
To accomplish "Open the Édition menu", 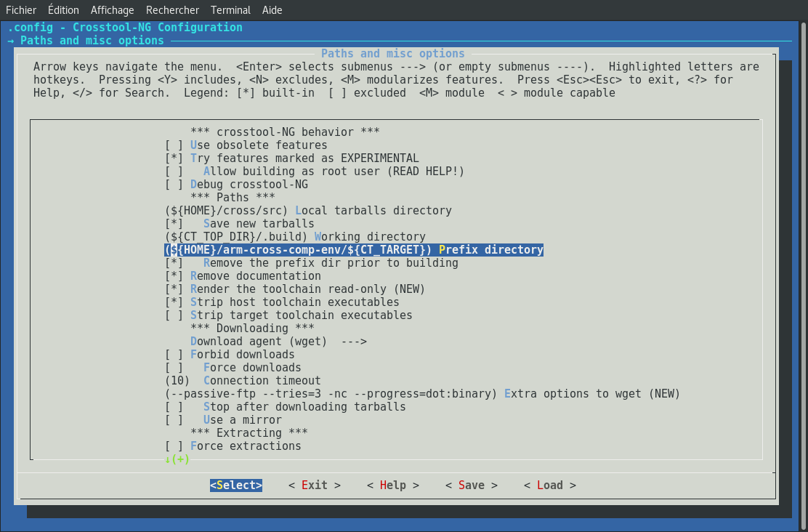I will coord(63,9).
